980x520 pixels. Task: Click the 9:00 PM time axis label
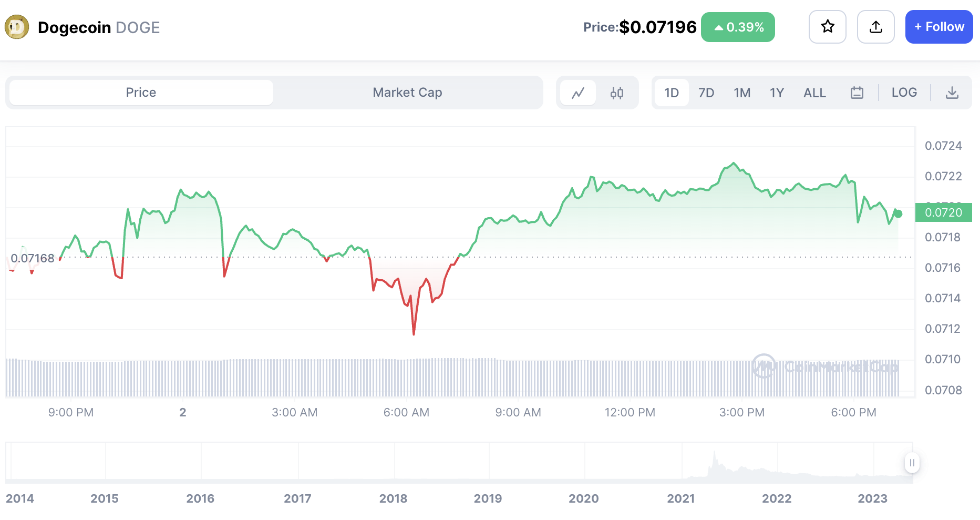tap(71, 412)
